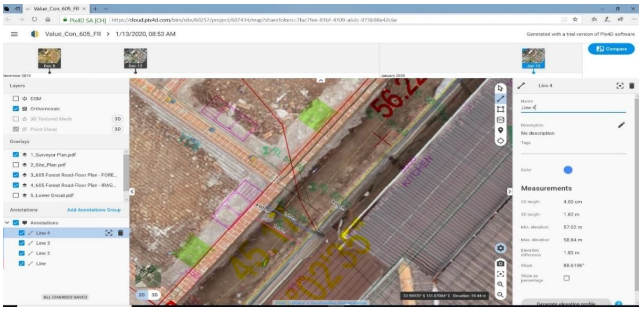Select the polyline measurement tool
Image resolution: width=644 pixels, height=313 pixels.
pos(500,99)
